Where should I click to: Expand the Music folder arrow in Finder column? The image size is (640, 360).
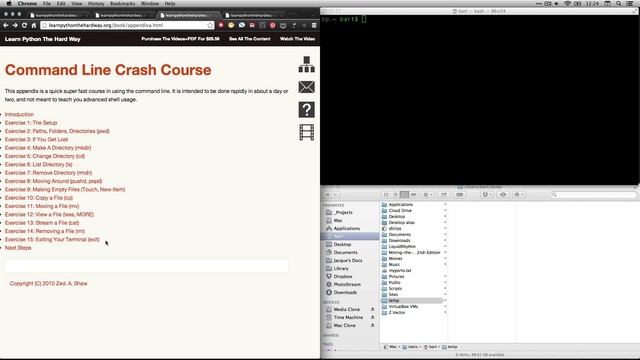coord(445,264)
